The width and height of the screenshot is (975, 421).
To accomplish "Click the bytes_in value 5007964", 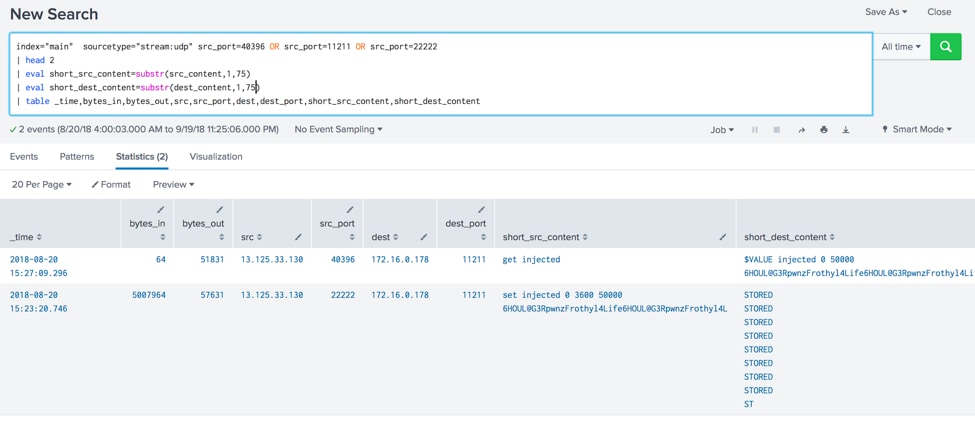I will point(149,295).
